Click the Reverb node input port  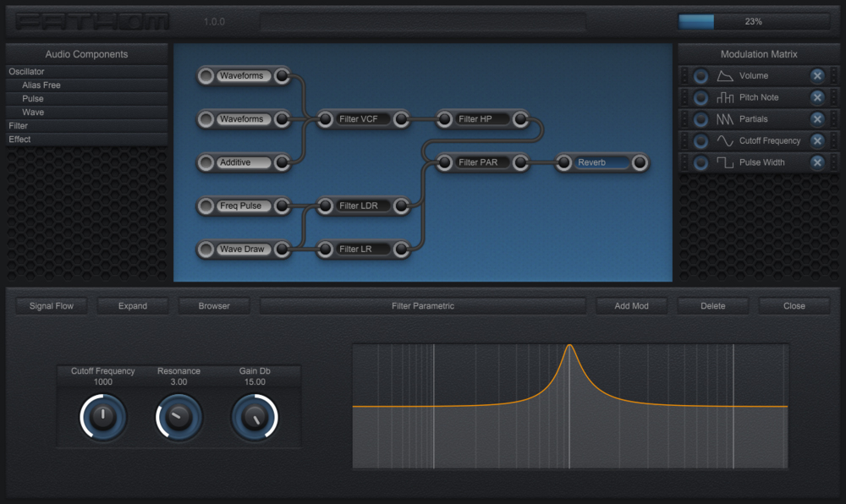coord(563,162)
